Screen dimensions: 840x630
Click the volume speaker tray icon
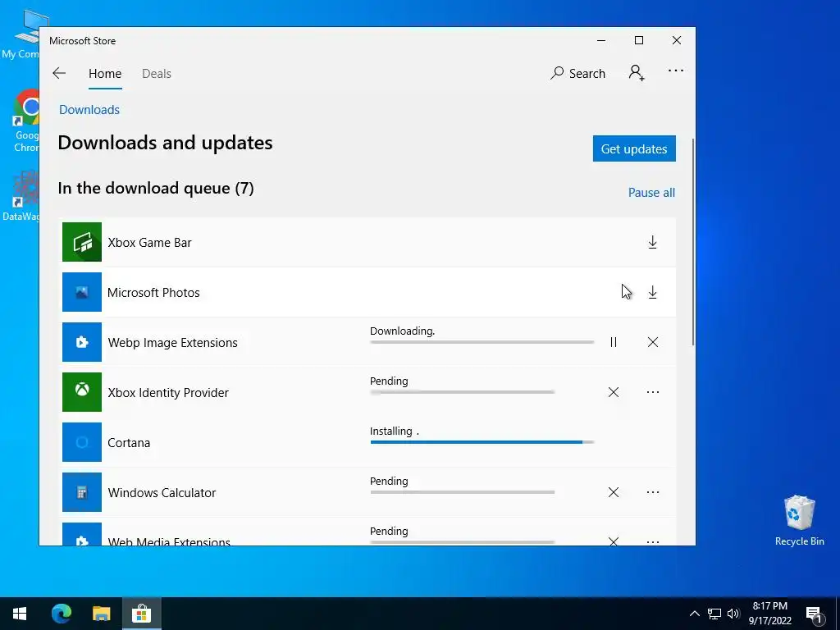coord(733,614)
